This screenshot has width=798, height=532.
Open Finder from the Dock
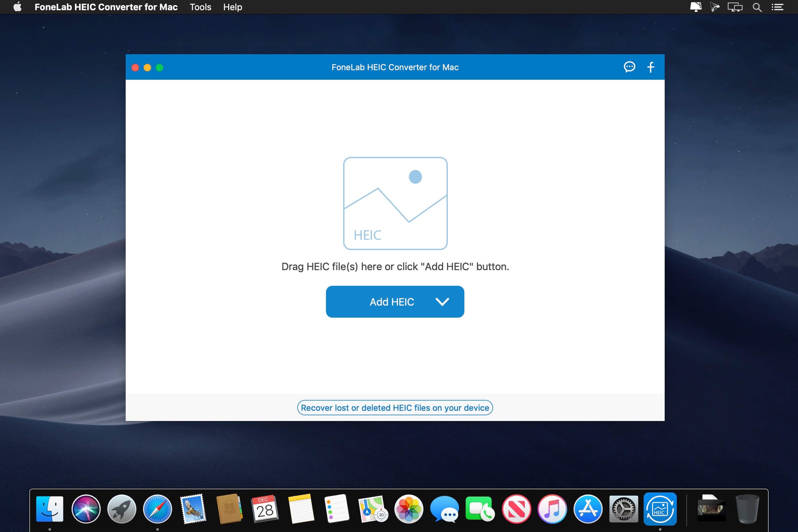coord(50,509)
